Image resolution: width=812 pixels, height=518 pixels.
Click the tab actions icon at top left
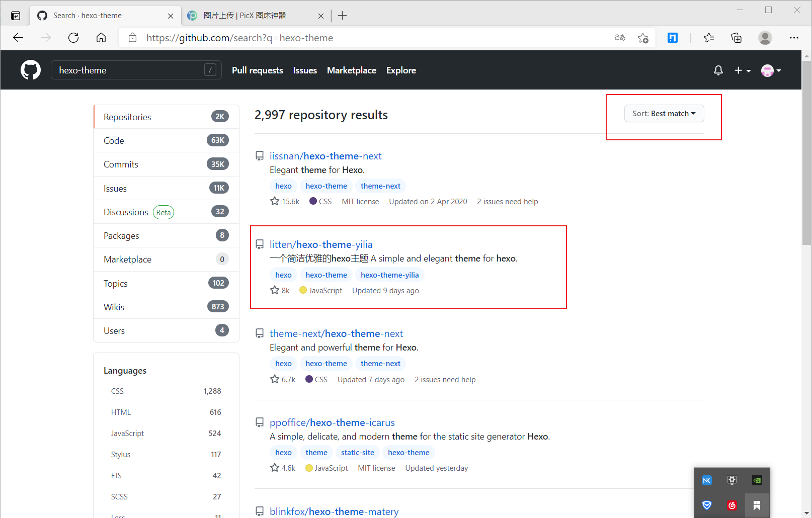coord(16,16)
